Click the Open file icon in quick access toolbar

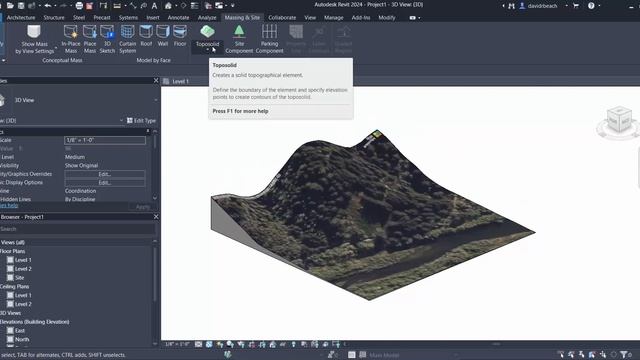pos(10,5)
